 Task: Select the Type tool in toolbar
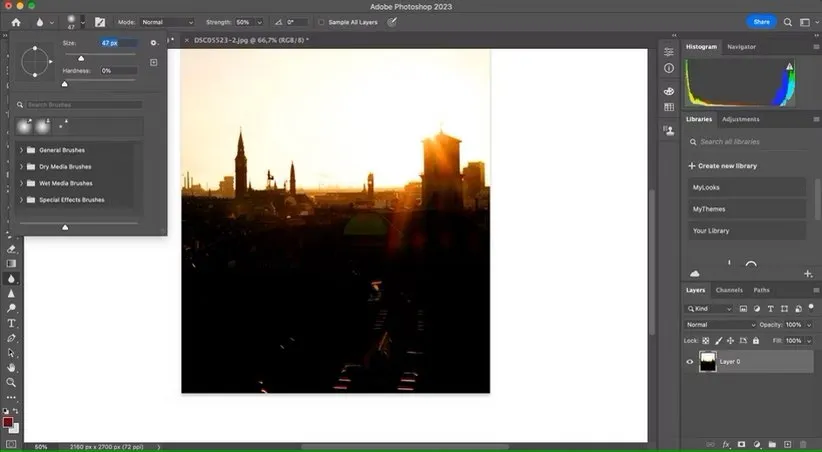coord(11,323)
